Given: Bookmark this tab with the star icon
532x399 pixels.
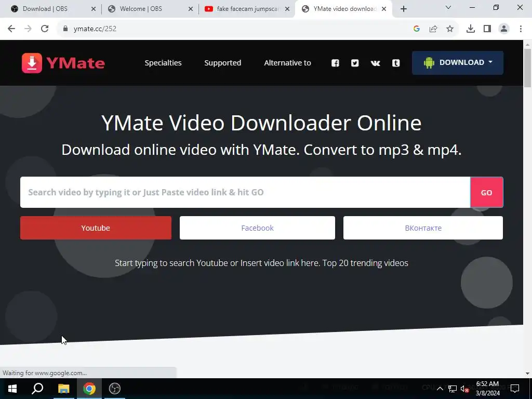Looking at the screenshot, I should point(450,29).
